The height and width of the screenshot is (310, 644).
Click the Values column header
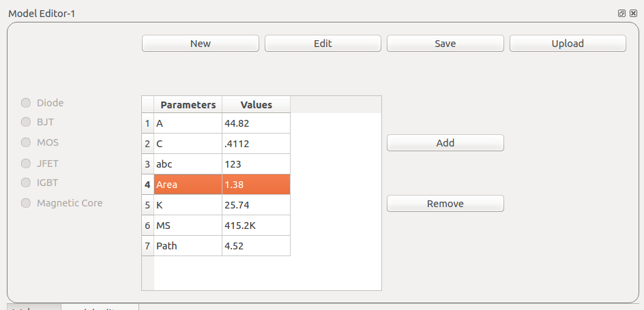[x=257, y=104]
